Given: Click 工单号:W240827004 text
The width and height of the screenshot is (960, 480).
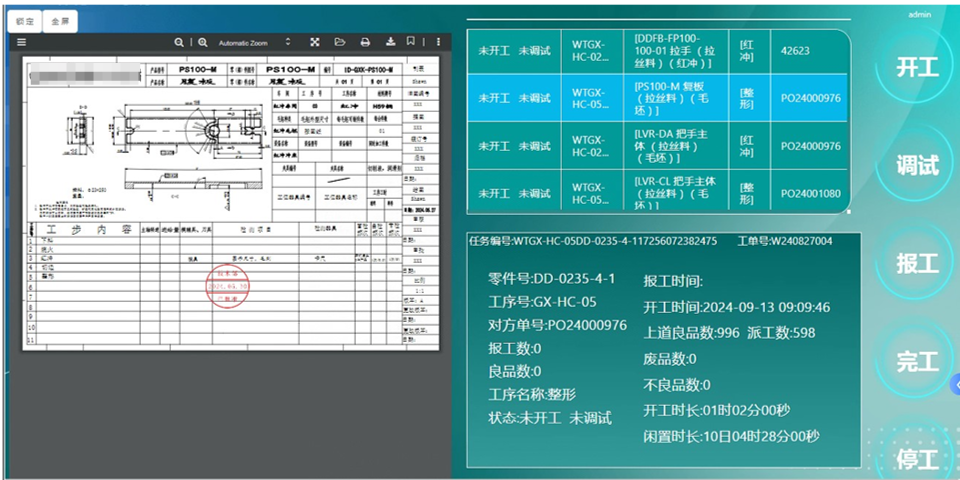Looking at the screenshot, I should point(785,241).
